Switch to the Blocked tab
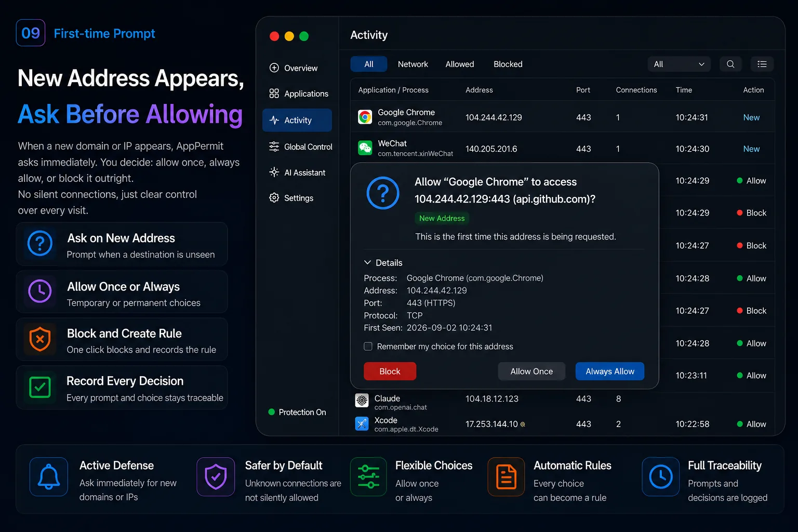This screenshot has width=798, height=532. pos(508,64)
